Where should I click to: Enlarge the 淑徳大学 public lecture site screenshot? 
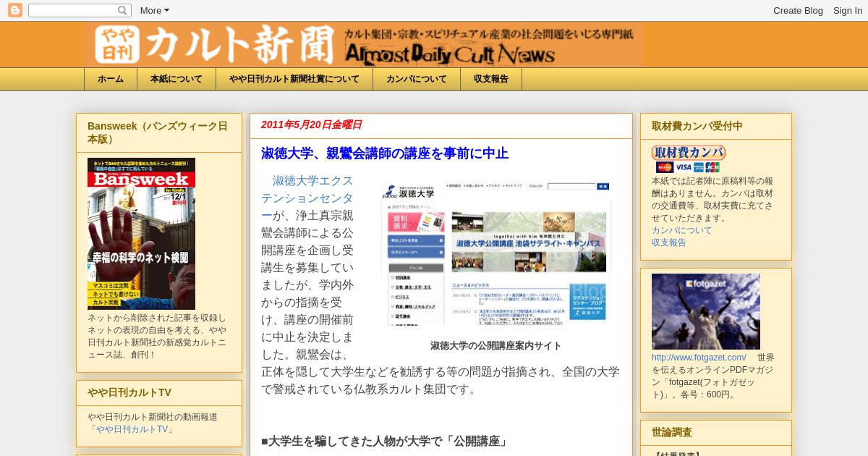pyautogui.click(x=495, y=253)
